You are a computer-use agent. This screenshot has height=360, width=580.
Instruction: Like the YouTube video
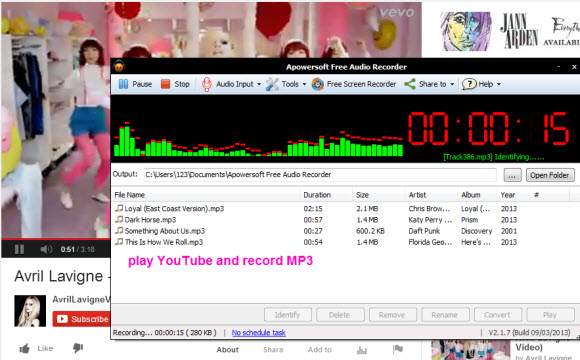[36, 348]
